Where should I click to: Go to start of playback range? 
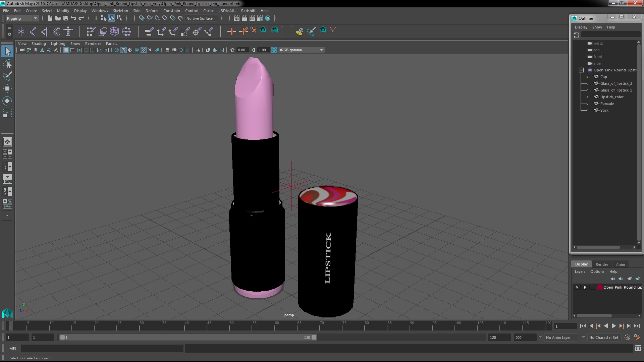[583, 326]
